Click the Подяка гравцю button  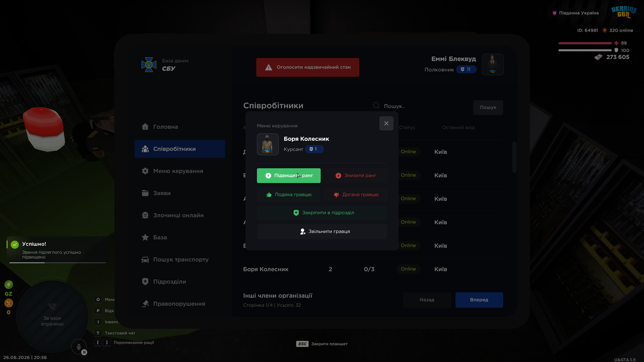point(289,195)
